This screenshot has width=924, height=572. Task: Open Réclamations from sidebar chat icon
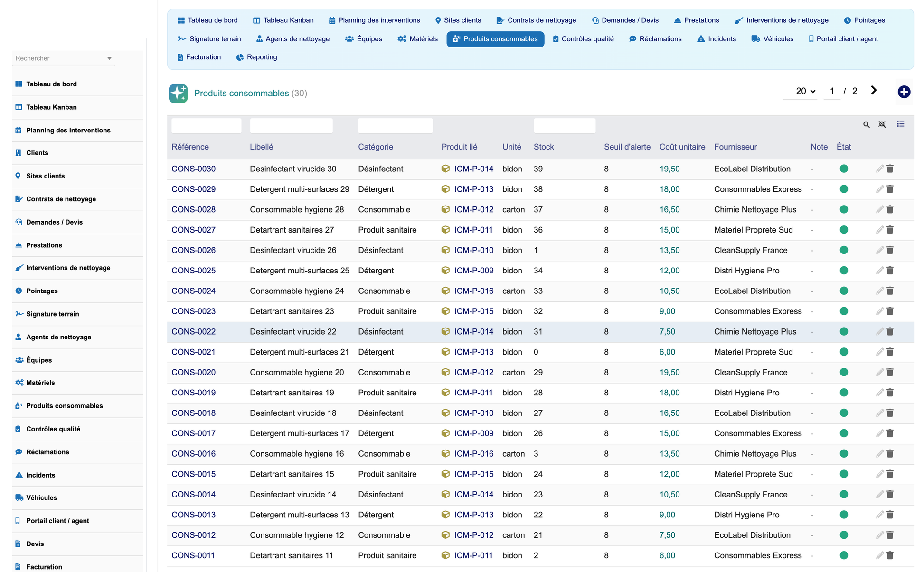tap(19, 452)
